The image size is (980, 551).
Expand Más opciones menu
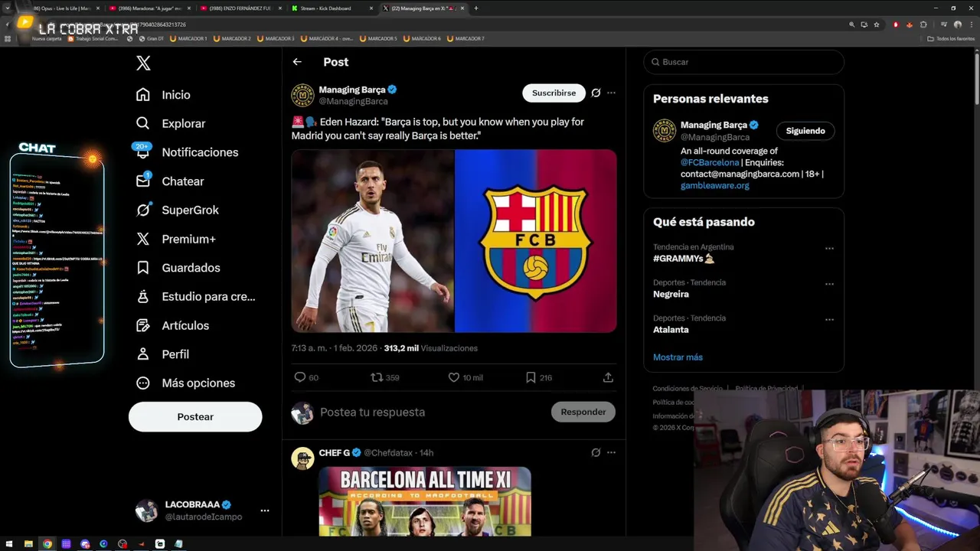tap(185, 383)
